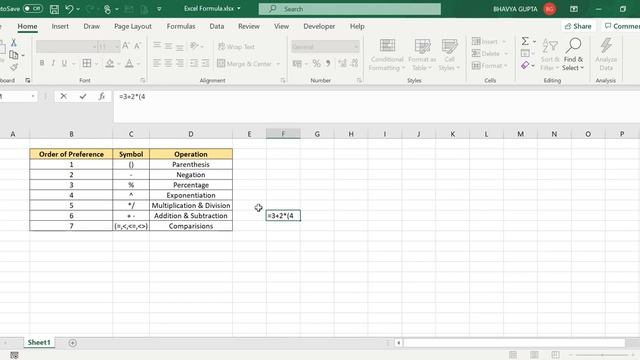
Task: Adjust the zoom slider in status bar
Action: click(x=602, y=355)
